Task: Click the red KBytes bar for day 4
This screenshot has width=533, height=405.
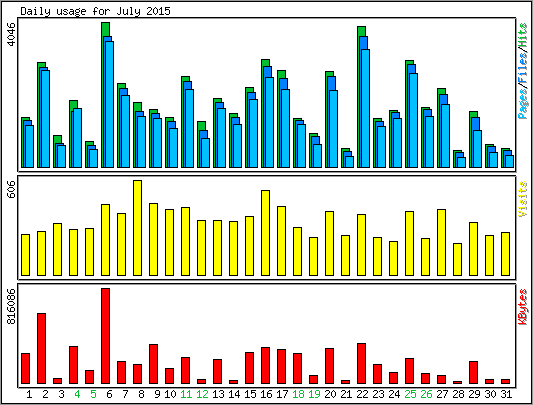Action: (73, 365)
